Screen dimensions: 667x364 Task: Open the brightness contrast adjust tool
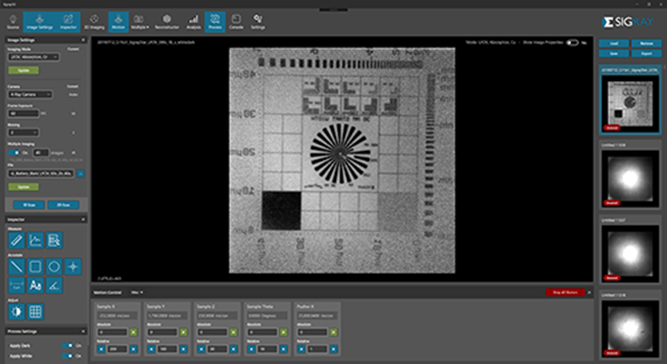click(x=17, y=312)
